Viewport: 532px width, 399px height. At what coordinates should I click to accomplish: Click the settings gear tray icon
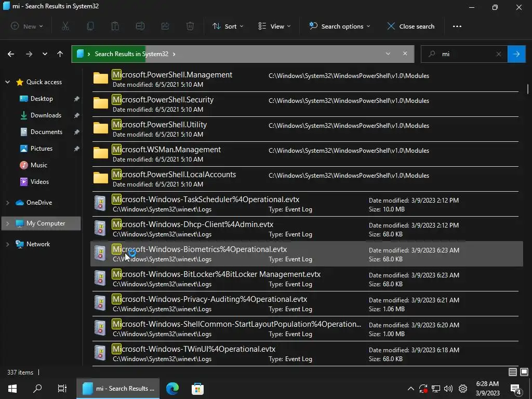(x=463, y=389)
